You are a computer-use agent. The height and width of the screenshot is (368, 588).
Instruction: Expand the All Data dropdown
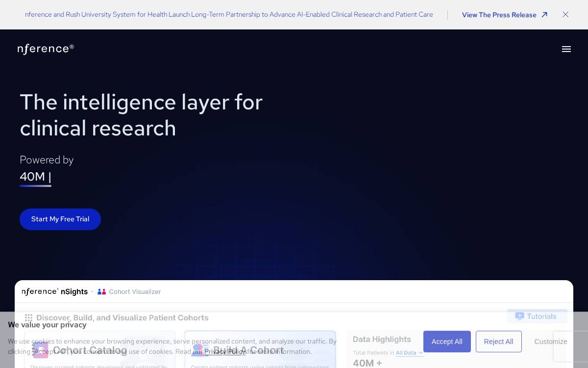(410, 353)
